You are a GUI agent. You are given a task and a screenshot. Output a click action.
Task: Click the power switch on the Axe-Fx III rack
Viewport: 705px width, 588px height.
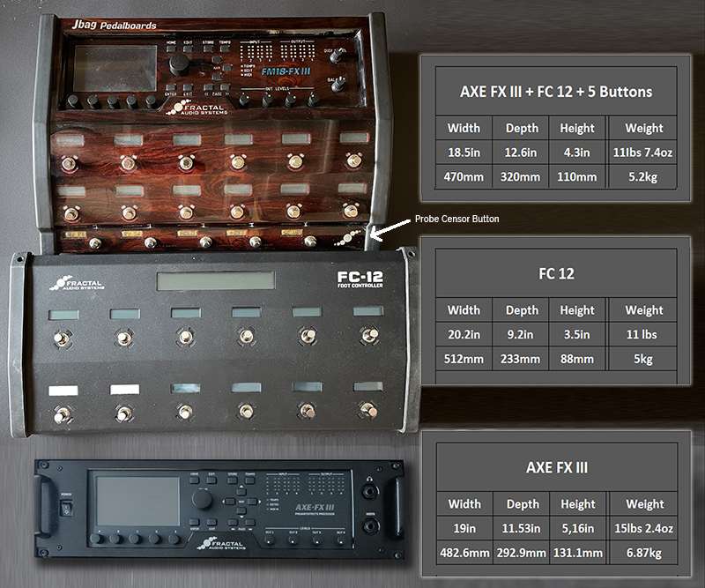click(x=67, y=509)
